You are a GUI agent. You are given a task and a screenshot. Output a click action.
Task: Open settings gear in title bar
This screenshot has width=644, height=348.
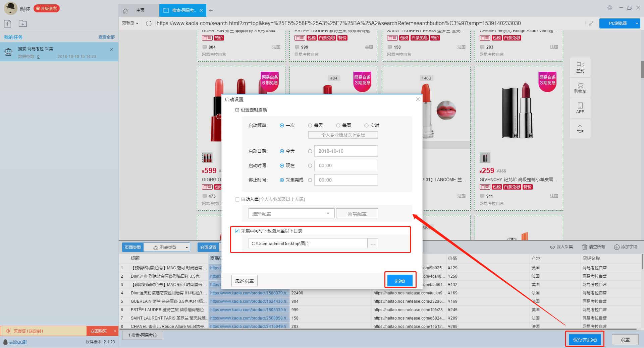click(610, 8)
